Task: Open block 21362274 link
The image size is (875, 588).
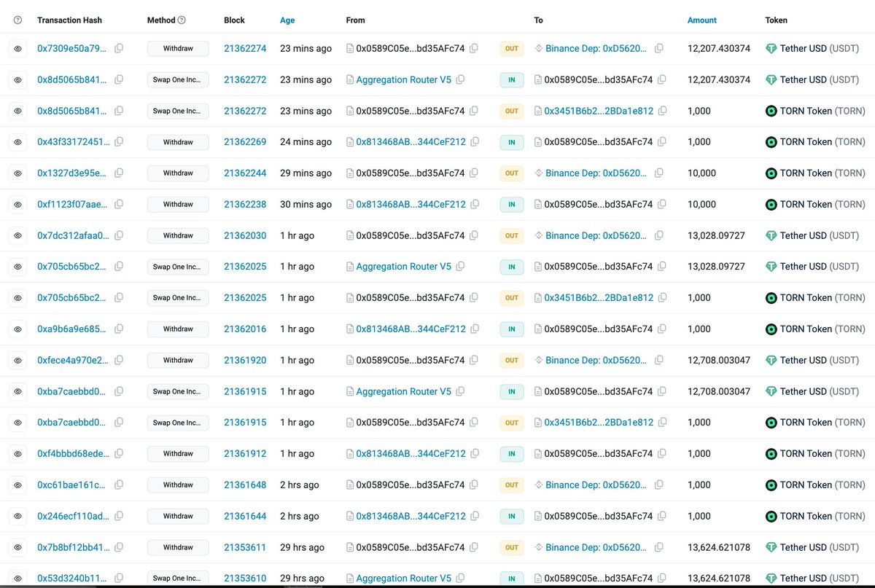Action: (245, 48)
